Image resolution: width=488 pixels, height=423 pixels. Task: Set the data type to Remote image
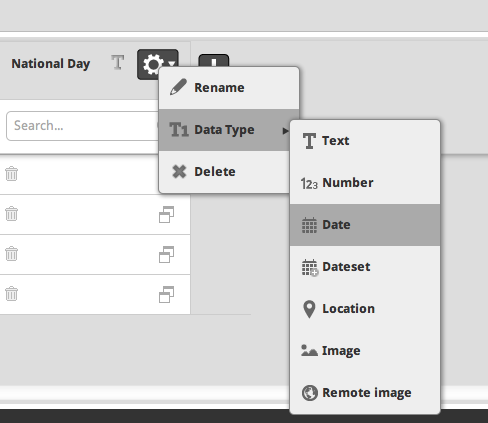[365, 393]
